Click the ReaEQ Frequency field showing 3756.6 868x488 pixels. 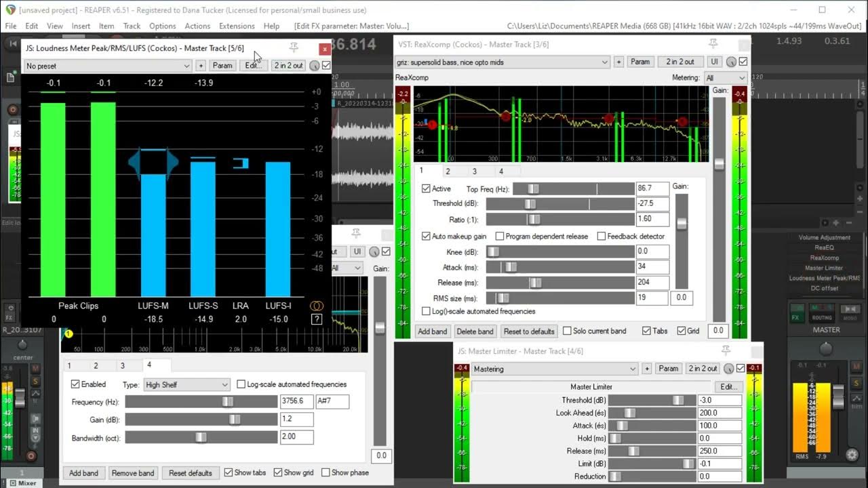[297, 401]
